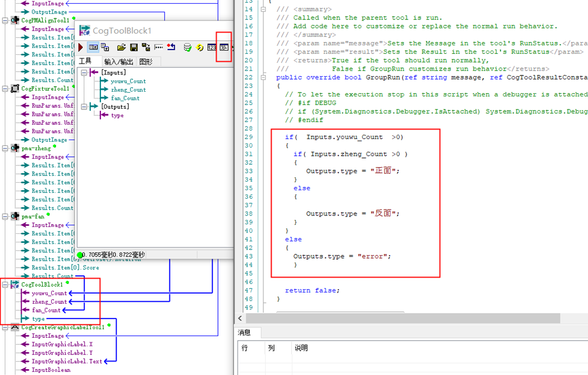Select the type output under [Outputs]
The width and height of the screenshot is (588, 375).
click(118, 115)
